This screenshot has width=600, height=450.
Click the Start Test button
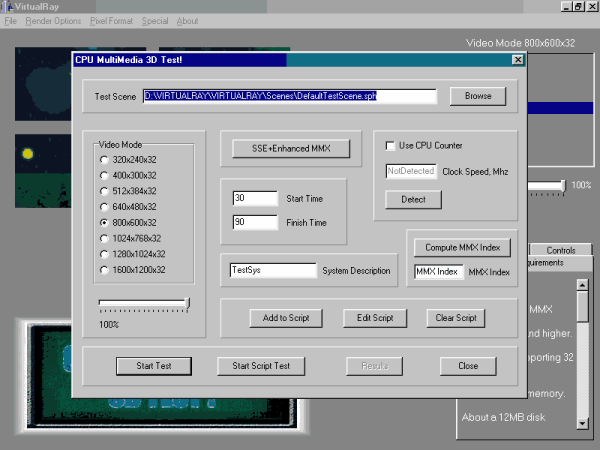coord(154,366)
